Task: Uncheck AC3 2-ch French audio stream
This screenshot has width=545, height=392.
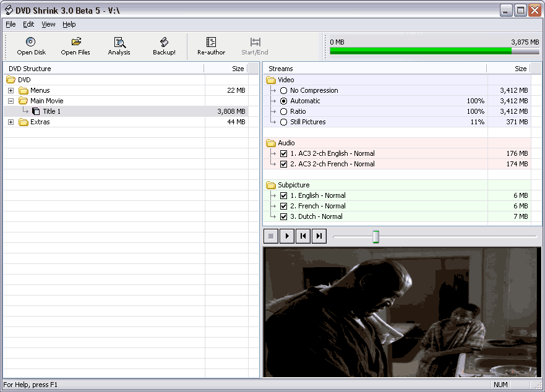Action: tap(283, 164)
